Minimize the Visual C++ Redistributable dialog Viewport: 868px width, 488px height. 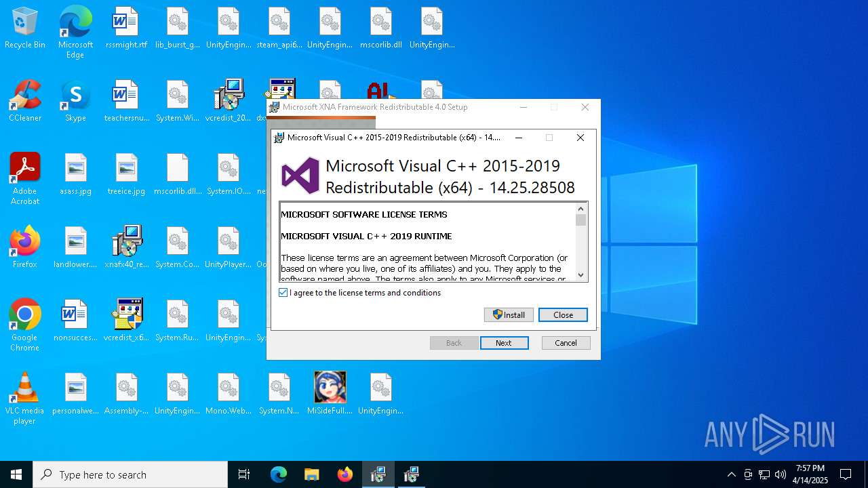(519, 138)
